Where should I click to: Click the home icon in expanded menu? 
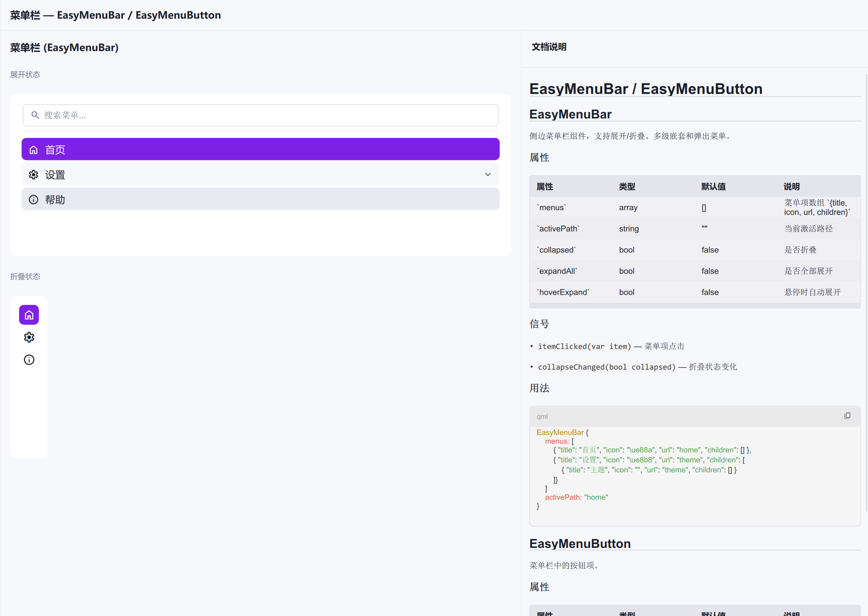(34, 150)
